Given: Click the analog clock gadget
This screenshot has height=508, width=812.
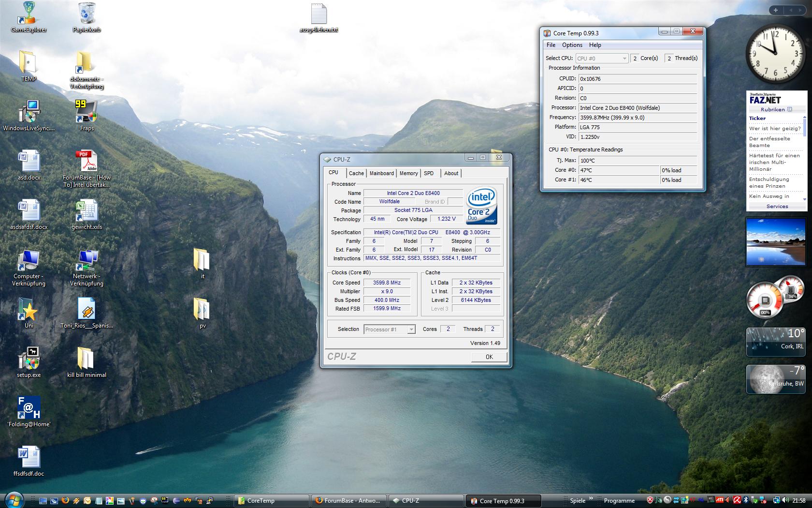Looking at the screenshot, I should pos(775,54).
